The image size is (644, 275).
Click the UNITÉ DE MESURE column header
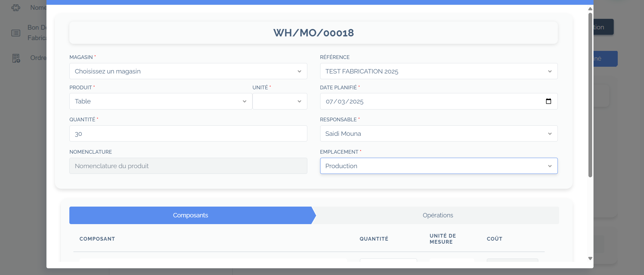[x=443, y=239]
